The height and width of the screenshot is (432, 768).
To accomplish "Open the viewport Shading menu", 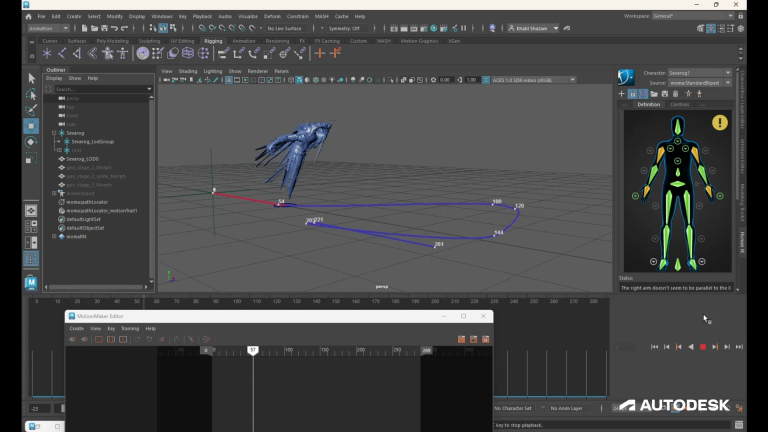I will [188, 71].
